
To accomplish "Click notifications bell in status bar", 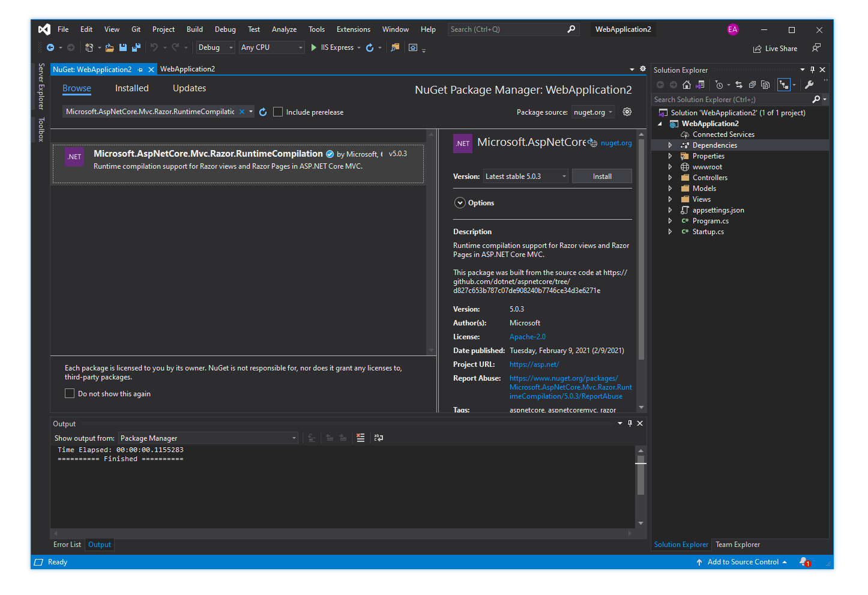I will pos(804,562).
